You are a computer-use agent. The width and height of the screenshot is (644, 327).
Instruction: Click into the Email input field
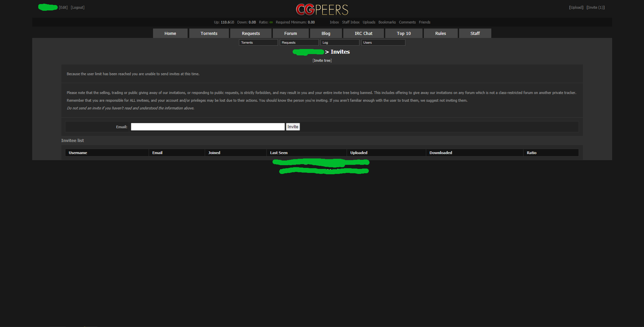click(x=208, y=127)
